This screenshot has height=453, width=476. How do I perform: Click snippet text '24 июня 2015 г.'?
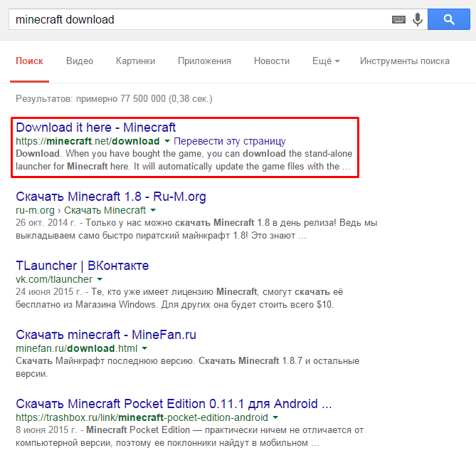point(49,291)
